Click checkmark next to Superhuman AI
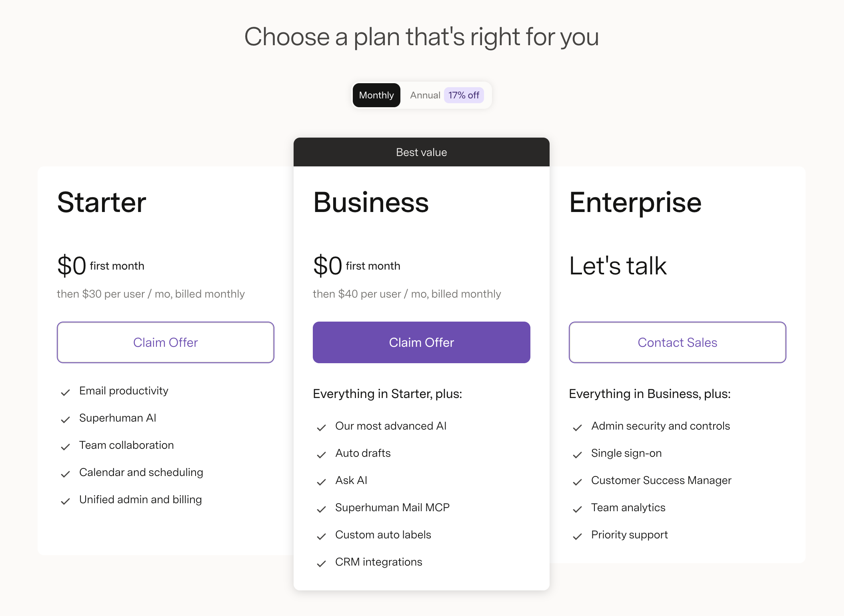 [65, 420]
